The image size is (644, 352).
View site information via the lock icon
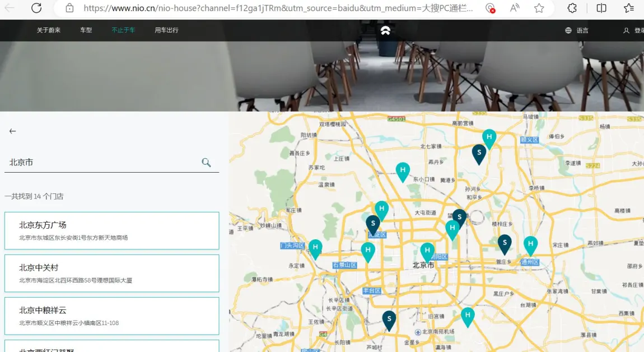click(x=69, y=8)
